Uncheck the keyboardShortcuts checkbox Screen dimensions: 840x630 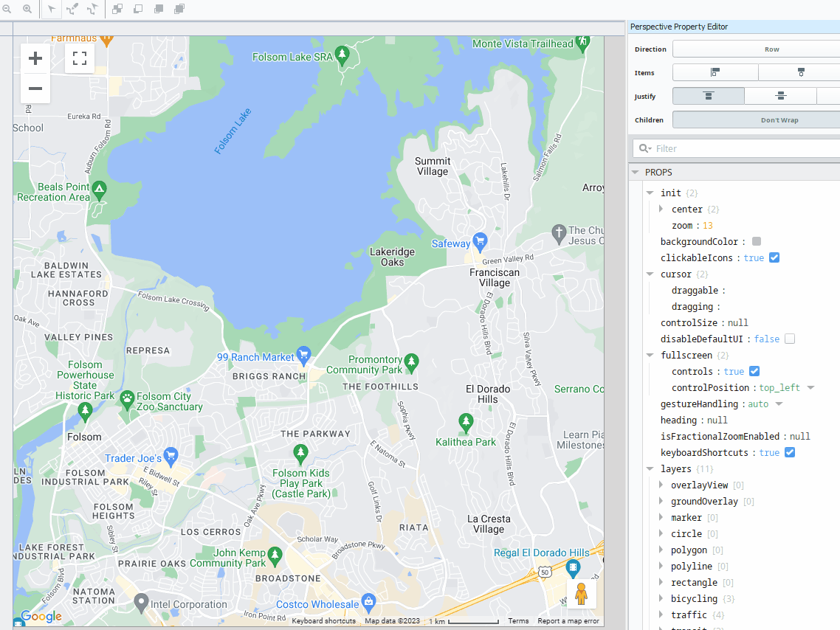pyautogui.click(x=790, y=453)
